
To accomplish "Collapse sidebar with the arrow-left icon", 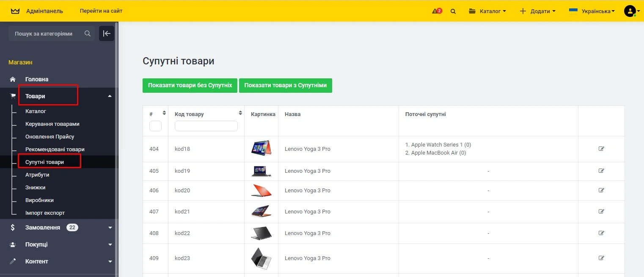I will pyautogui.click(x=107, y=33).
